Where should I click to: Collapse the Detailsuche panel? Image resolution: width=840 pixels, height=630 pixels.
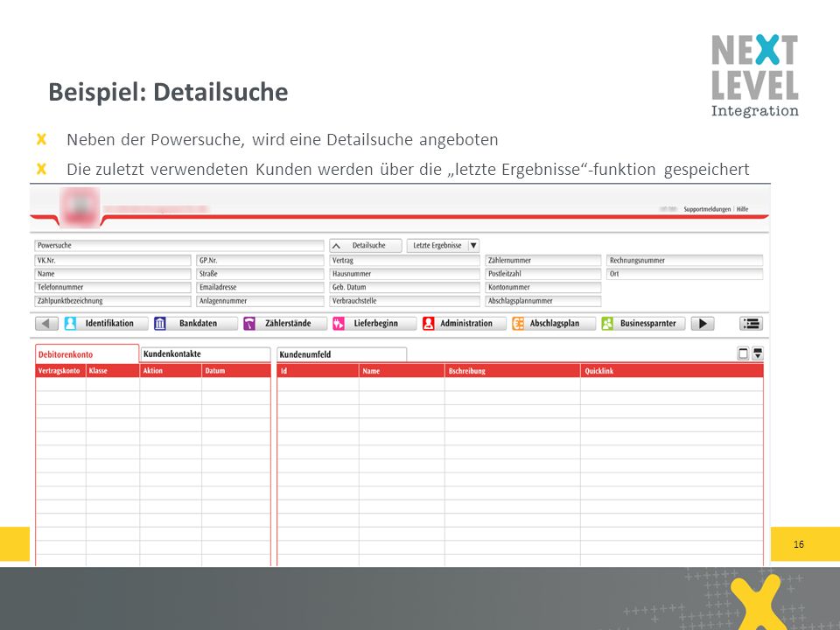coord(366,245)
